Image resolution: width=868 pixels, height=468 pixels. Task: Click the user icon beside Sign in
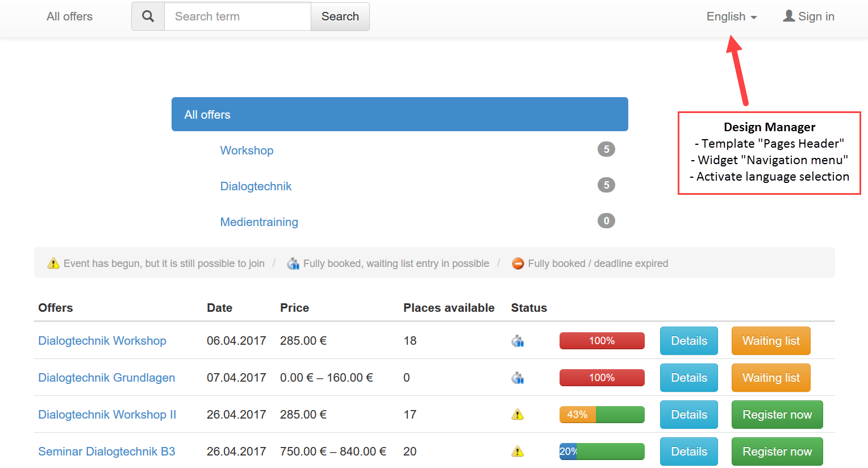(788, 16)
